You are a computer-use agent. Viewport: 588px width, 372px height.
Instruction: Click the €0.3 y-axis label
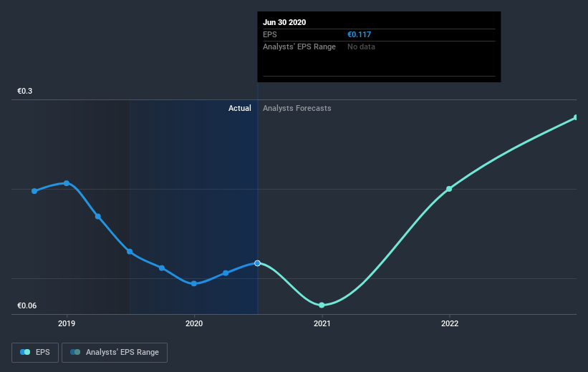point(25,91)
